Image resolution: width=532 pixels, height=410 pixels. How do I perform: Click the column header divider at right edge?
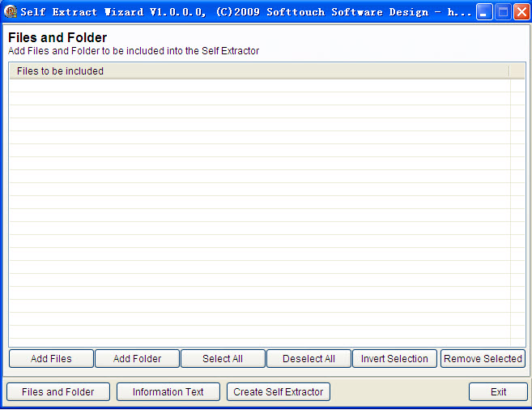[x=509, y=71]
